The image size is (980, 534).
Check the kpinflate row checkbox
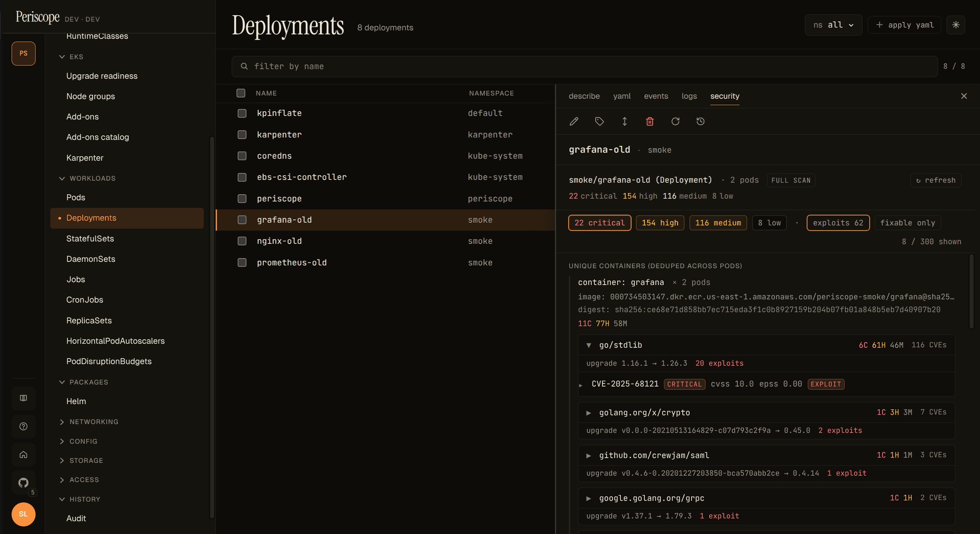pyautogui.click(x=242, y=114)
